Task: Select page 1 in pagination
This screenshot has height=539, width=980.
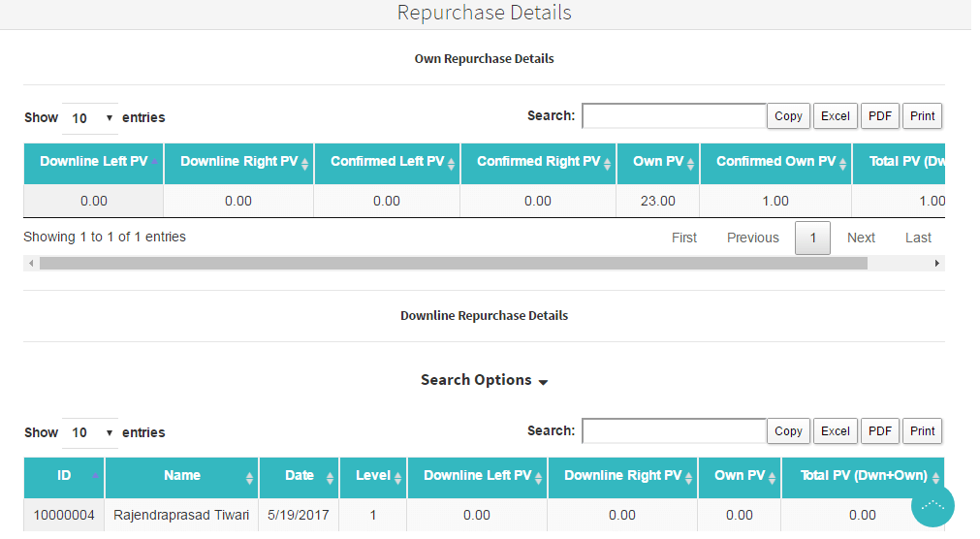Action: pyautogui.click(x=812, y=238)
